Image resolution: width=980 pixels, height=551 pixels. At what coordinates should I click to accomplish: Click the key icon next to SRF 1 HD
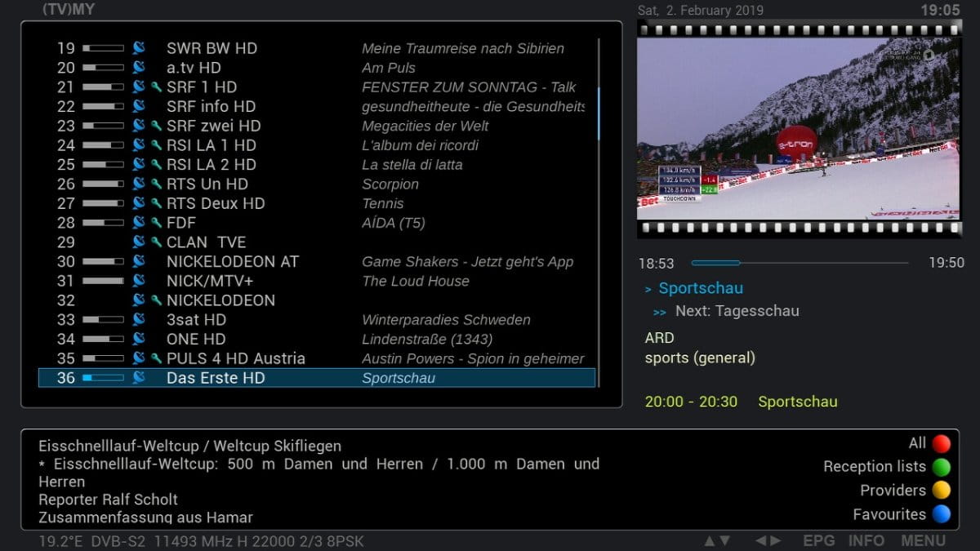156,87
